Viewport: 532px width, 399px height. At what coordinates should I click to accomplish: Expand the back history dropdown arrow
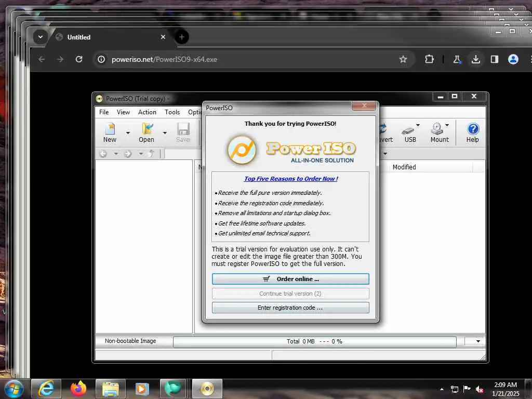116,154
